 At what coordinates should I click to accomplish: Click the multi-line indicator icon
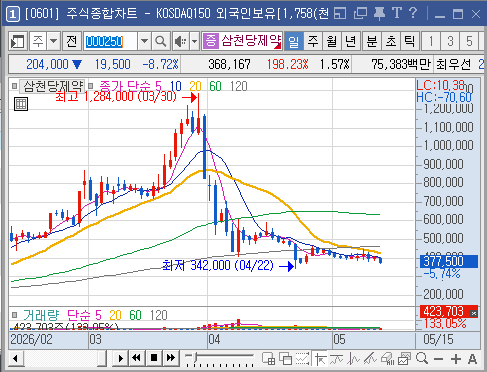click(x=370, y=359)
